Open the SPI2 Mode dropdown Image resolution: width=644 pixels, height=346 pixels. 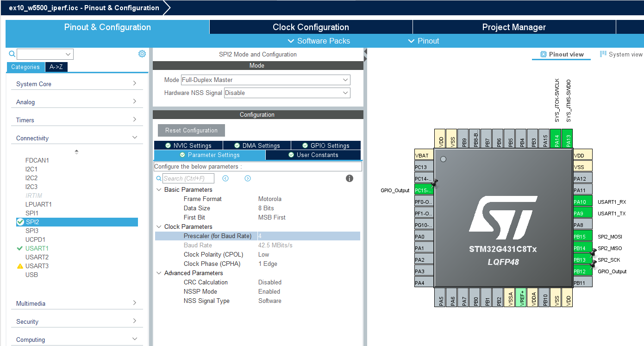[265, 80]
